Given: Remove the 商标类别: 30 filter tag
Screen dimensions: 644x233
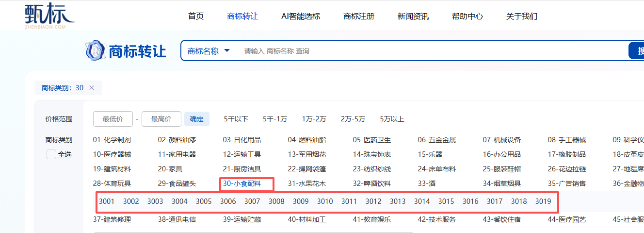Looking at the screenshot, I should pyautogui.click(x=92, y=88).
